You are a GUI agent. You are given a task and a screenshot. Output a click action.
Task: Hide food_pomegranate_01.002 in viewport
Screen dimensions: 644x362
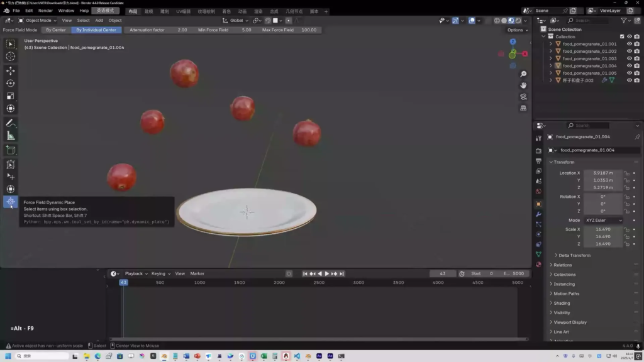point(629,52)
